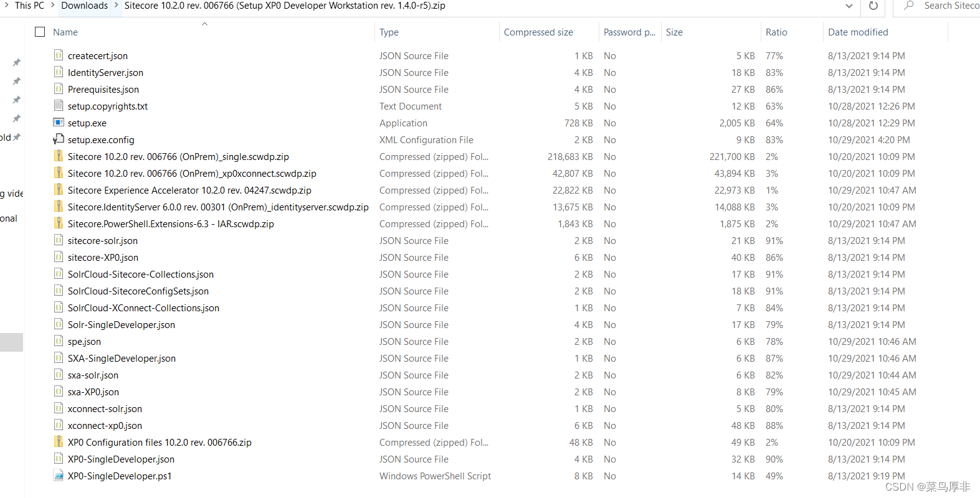
Task: Navigate to This PC breadcrumb
Action: pyautogui.click(x=29, y=6)
